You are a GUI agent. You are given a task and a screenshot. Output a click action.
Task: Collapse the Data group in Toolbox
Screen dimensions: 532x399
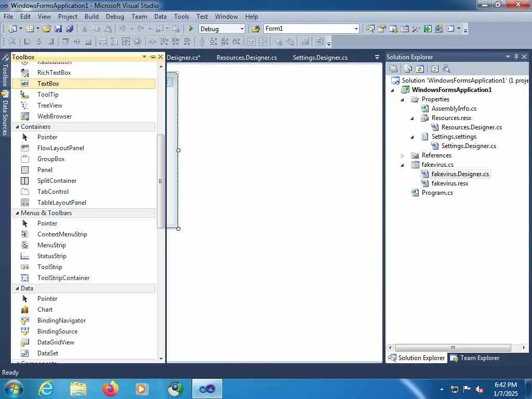click(17, 288)
